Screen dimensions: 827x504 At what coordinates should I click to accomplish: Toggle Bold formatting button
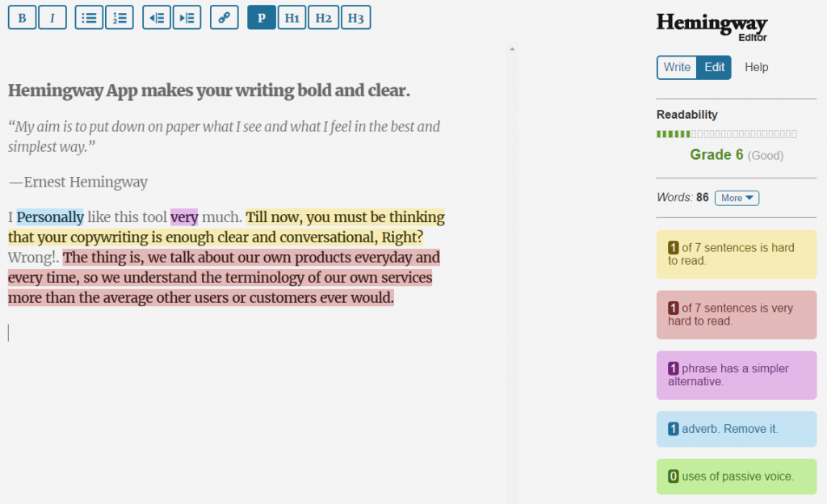22,18
